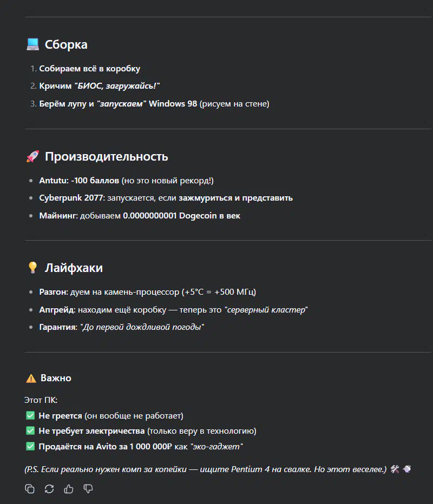Click the Сборка section heading
Screen dimensions: 433x504
coord(66,44)
